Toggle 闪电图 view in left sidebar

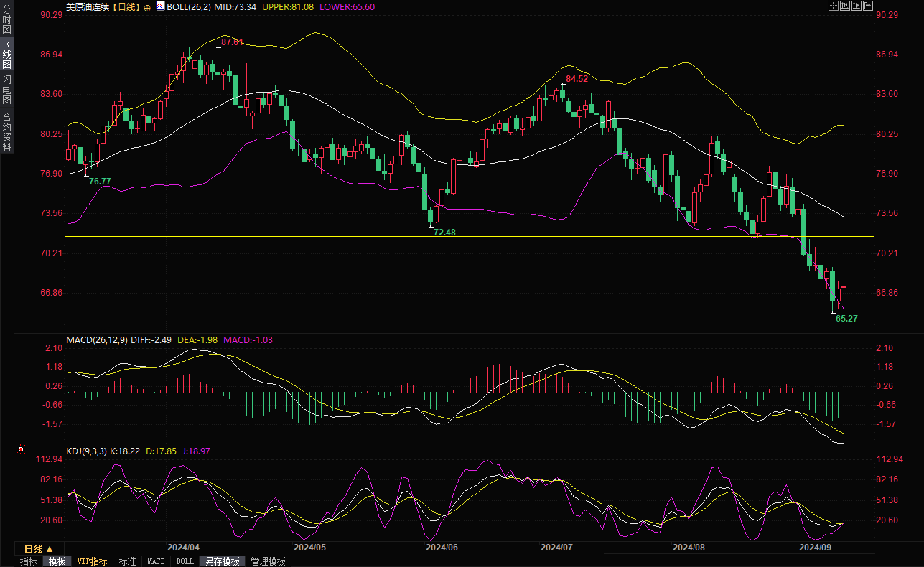click(x=6, y=90)
